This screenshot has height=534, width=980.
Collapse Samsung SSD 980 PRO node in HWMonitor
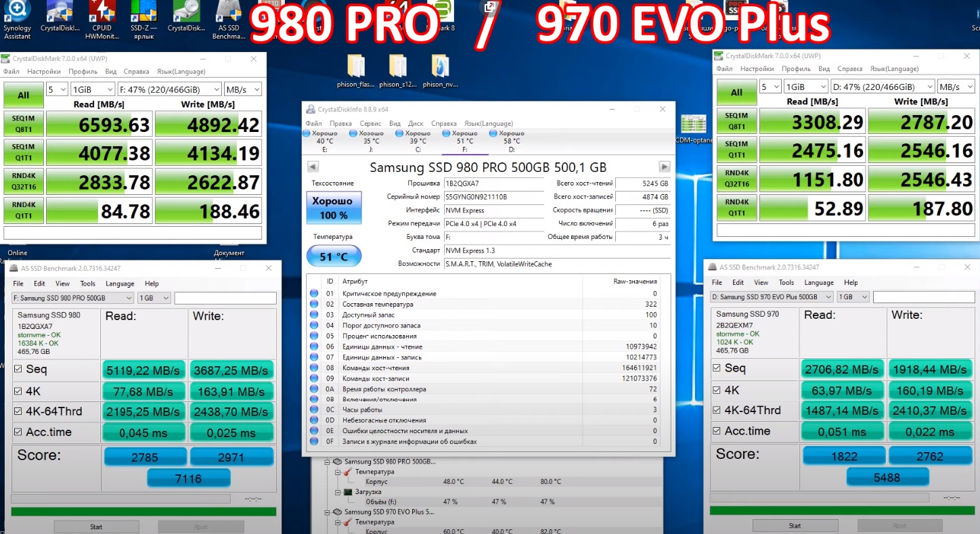(329, 462)
